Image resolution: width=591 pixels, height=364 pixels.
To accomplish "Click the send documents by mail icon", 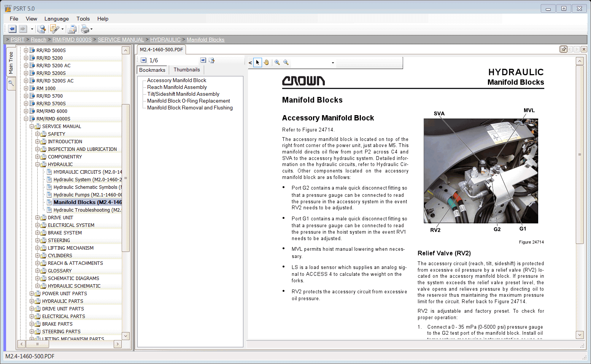I will pyautogui.click(x=71, y=29).
